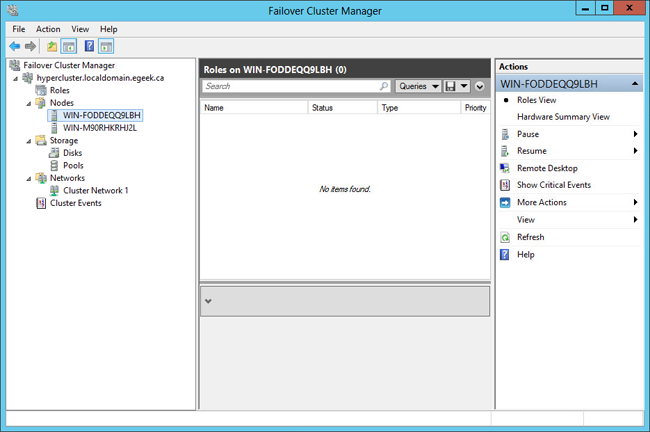Expand the details pane chevron

208,301
